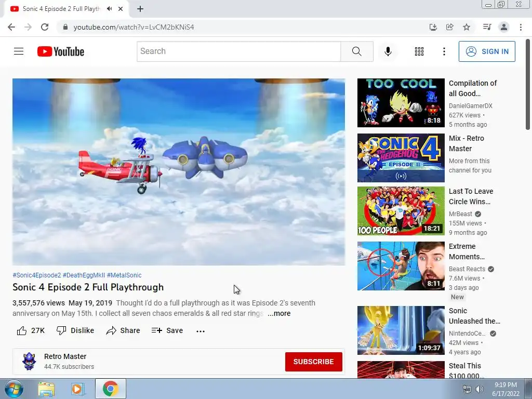Open the YouTube apps grid icon

[x=419, y=51]
